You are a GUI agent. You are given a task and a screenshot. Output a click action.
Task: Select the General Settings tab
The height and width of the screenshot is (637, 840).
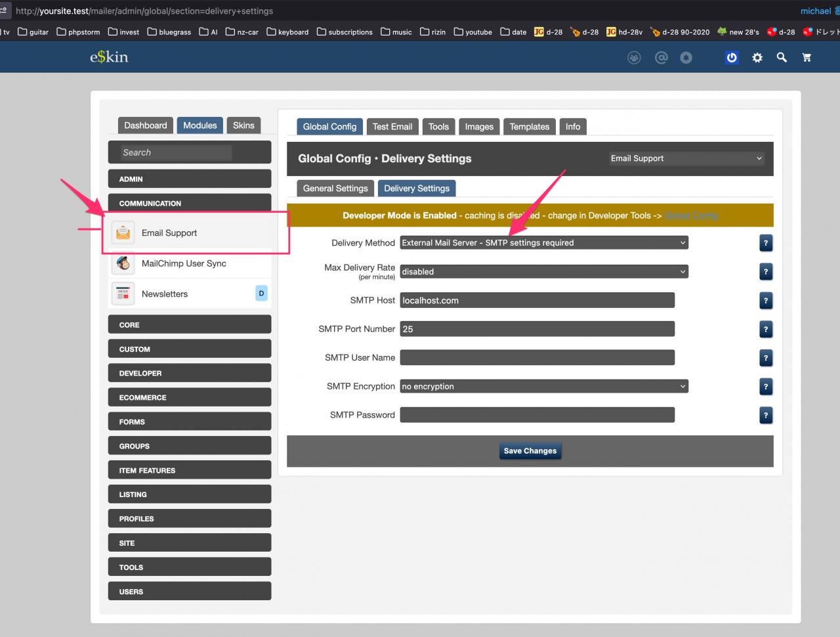point(335,188)
